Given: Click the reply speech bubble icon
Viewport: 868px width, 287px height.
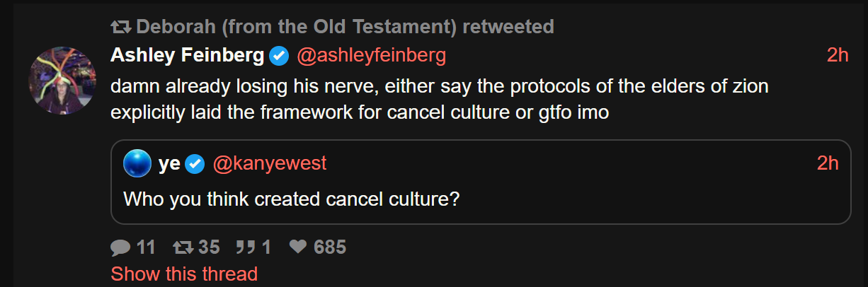Looking at the screenshot, I should tap(121, 247).
